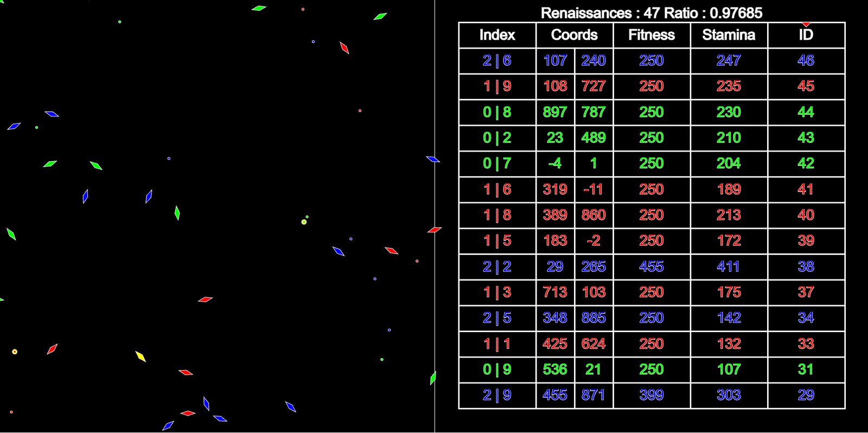
Task: Select the coordinate value '871'
Action: pos(593,395)
